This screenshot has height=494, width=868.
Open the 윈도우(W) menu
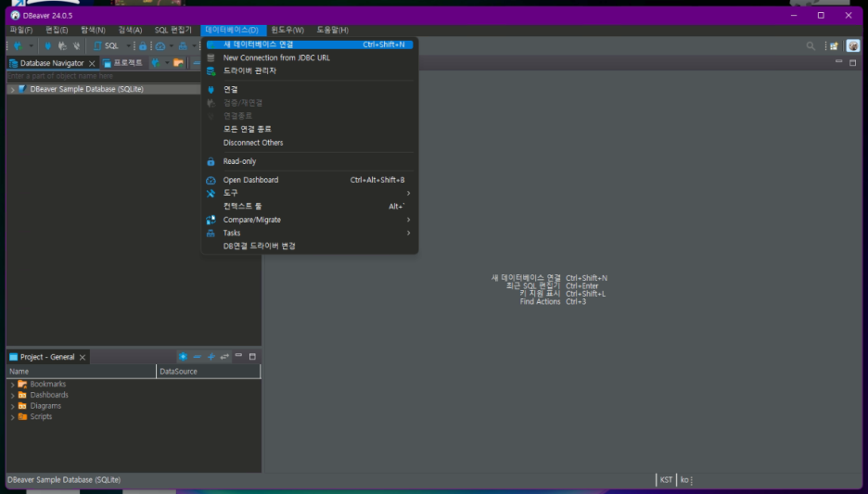(x=287, y=30)
